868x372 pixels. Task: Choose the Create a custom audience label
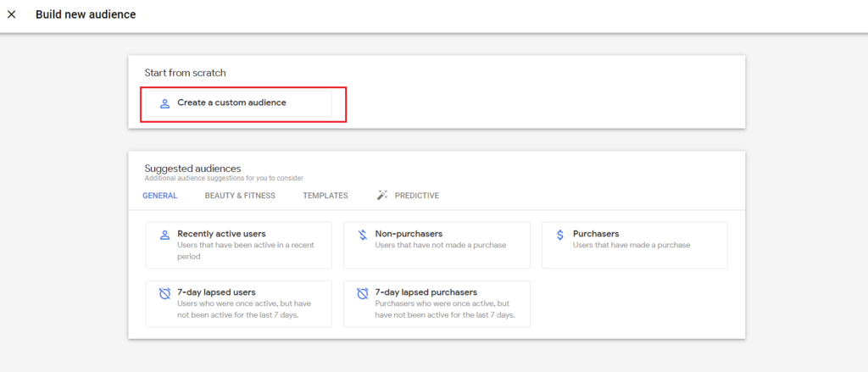coord(231,103)
